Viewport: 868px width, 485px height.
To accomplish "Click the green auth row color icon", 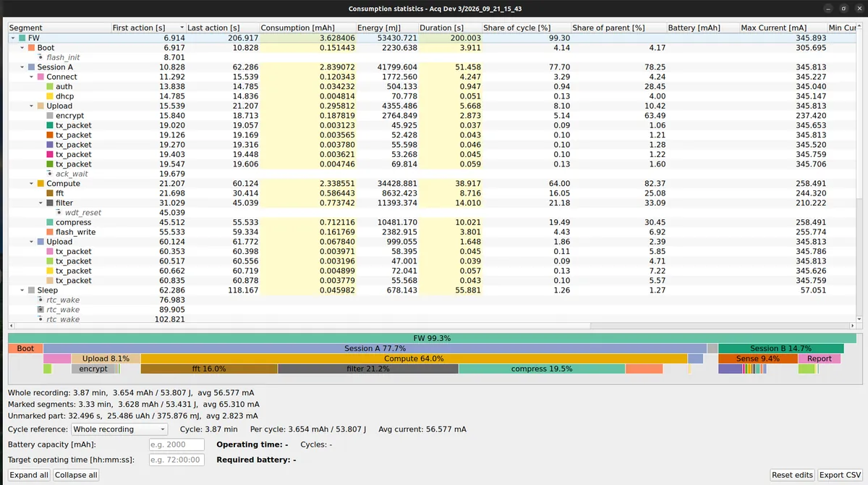I will pos(50,86).
